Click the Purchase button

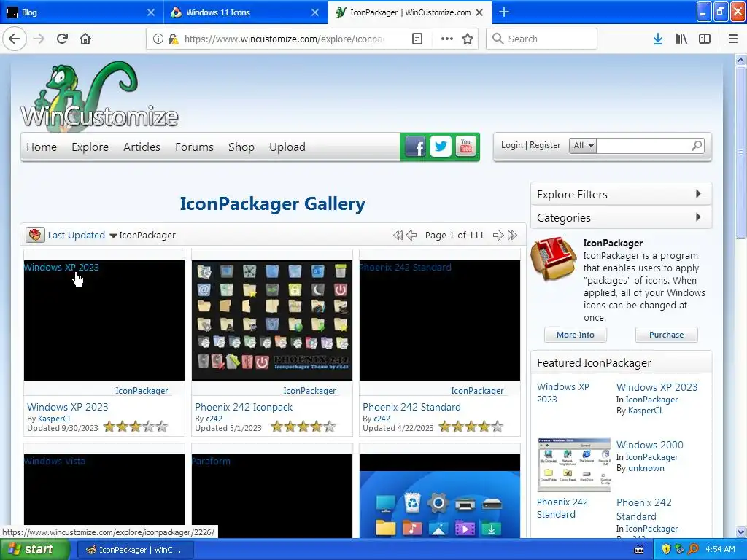667,335
